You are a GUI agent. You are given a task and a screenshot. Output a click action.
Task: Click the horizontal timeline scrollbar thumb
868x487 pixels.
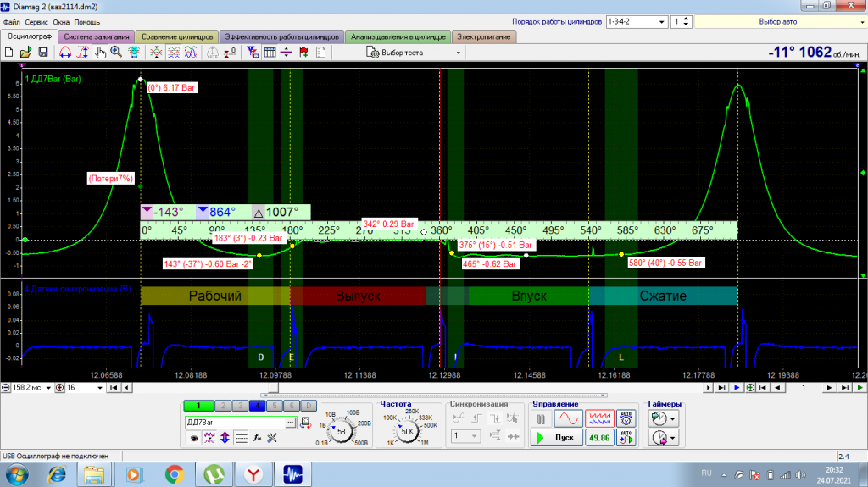[273, 388]
